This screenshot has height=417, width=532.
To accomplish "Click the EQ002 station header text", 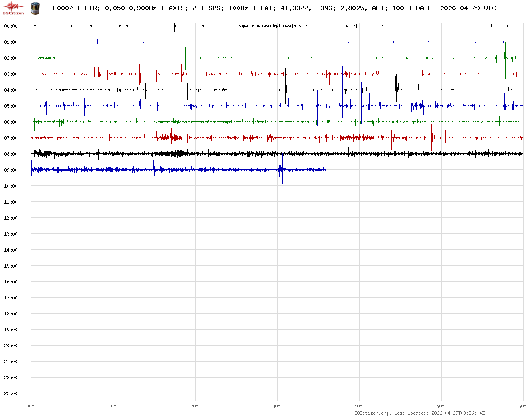I will 63,8.
